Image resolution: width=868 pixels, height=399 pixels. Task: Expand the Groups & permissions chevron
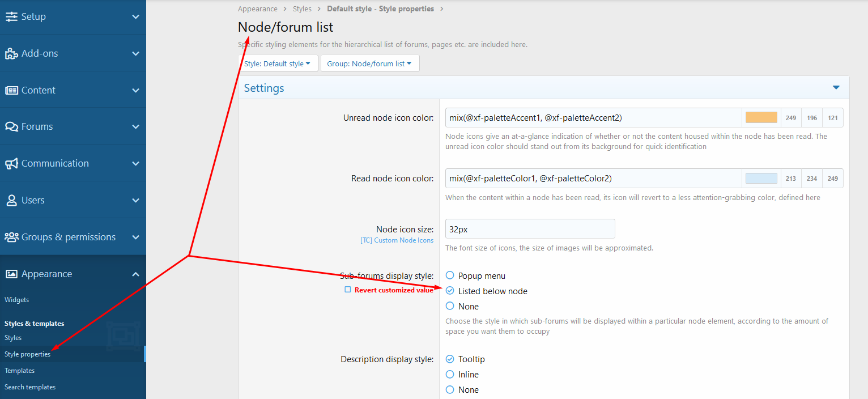click(x=135, y=237)
